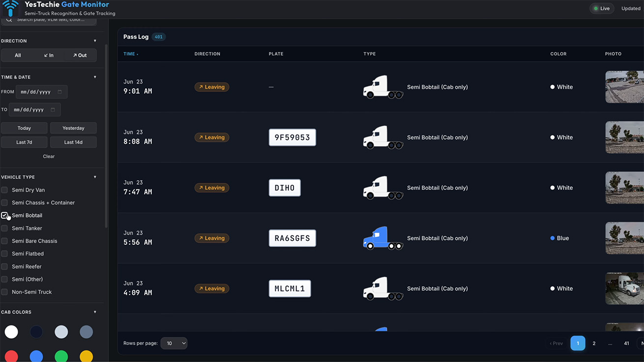Click the green Live status indicator
The image size is (644, 362).
tap(601, 8)
